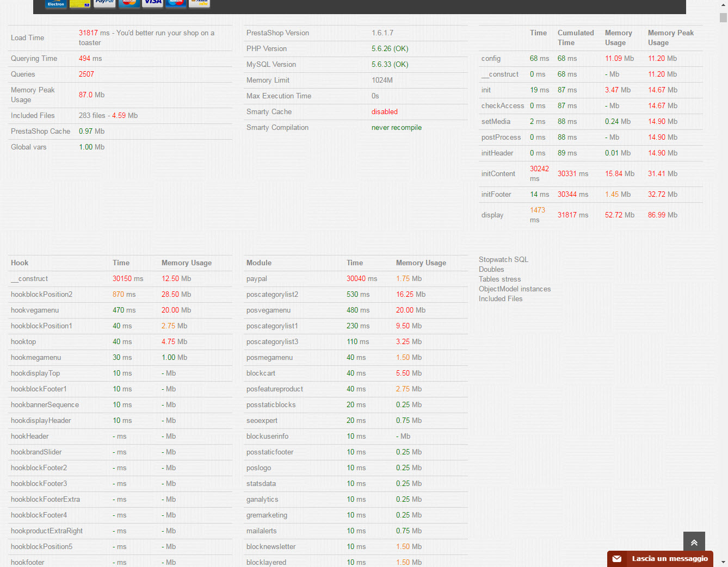728x567 pixels.
Task: Click the MasterCard payment logo
Action: coord(129,3)
